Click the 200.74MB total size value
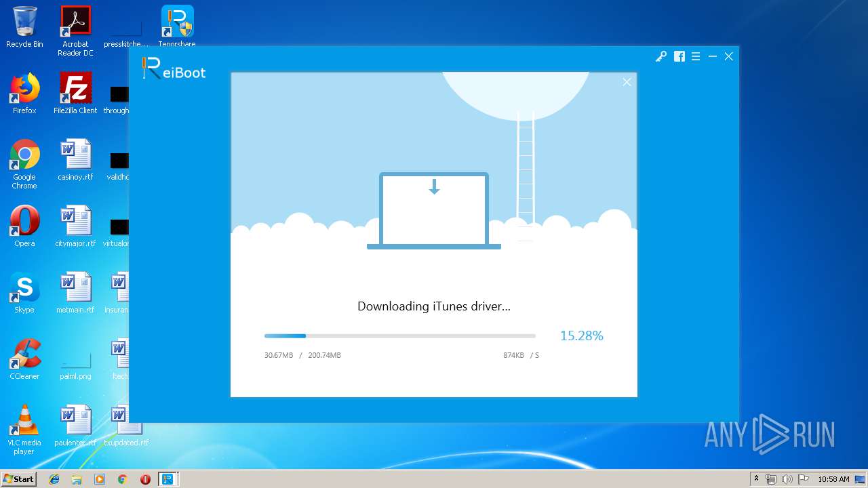Viewport: 868px width, 488px height. pyautogui.click(x=324, y=355)
